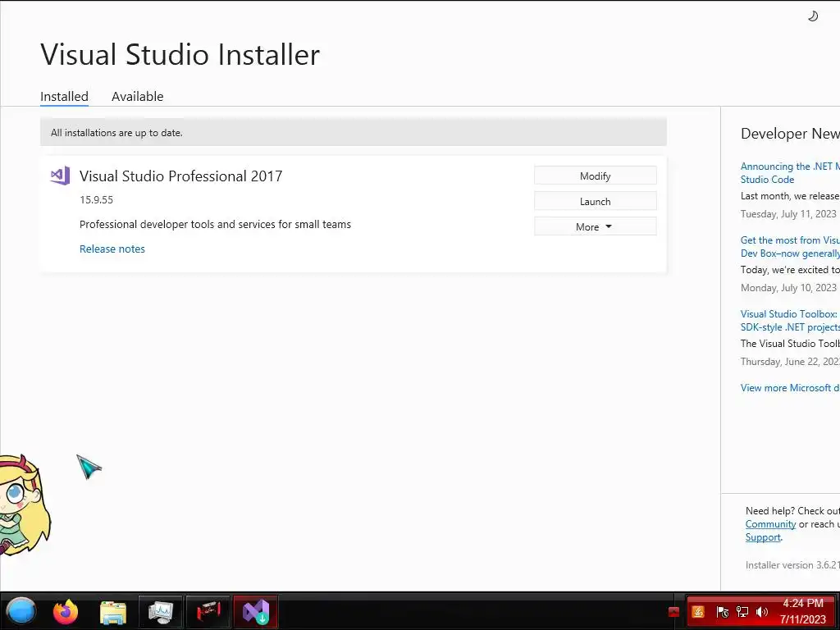The image size is (840, 630).
Task: Switch to the Installed tab
Action: [64, 97]
